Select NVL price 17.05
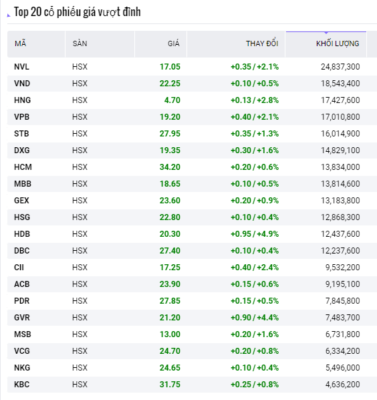The image size is (377, 400). point(170,67)
